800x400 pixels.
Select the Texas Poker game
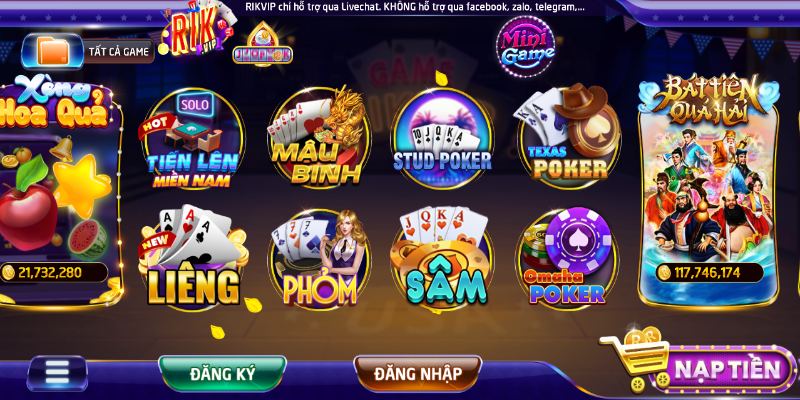(x=567, y=135)
